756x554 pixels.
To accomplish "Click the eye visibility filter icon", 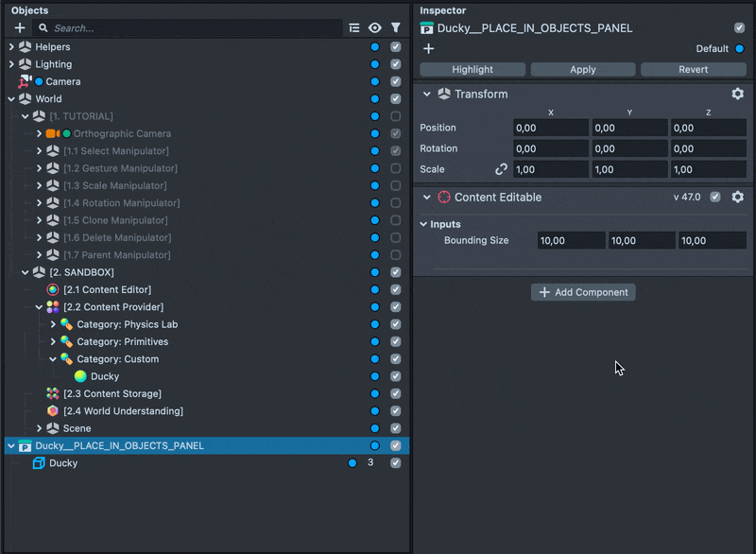I will pyautogui.click(x=375, y=28).
